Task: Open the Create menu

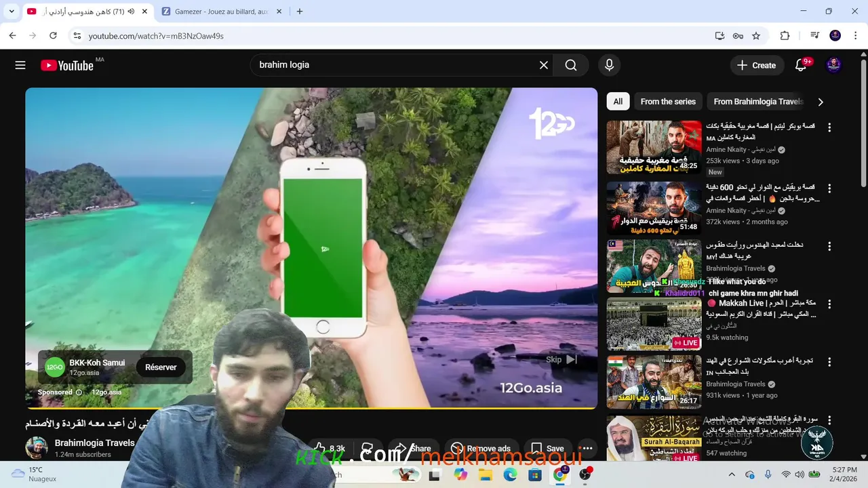Action: [x=756, y=65]
